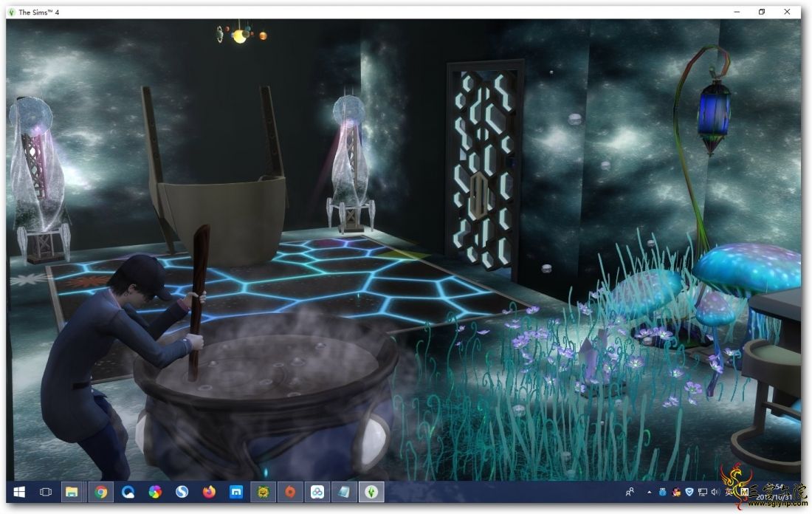Close The Sims 4 window
The width and height of the screenshot is (812, 514).
click(787, 12)
